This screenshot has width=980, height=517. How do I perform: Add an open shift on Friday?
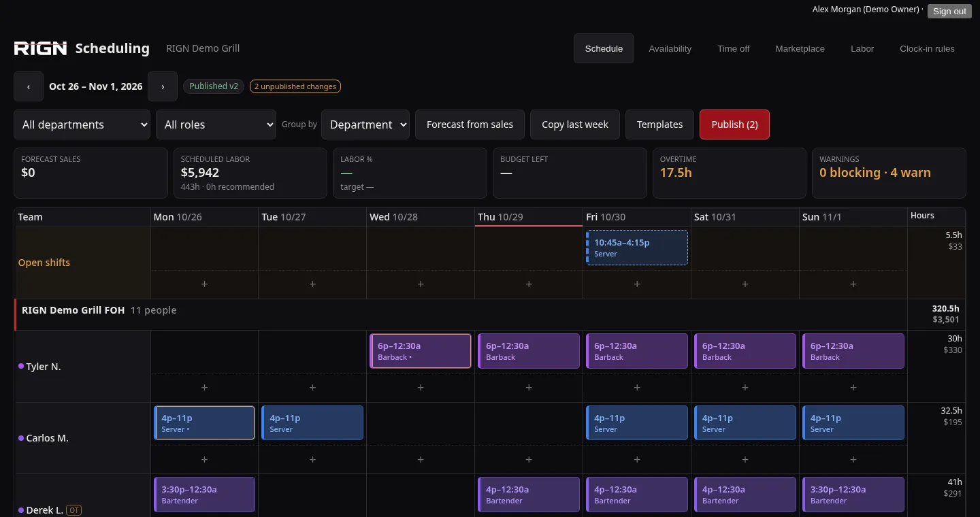pyautogui.click(x=637, y=284)
